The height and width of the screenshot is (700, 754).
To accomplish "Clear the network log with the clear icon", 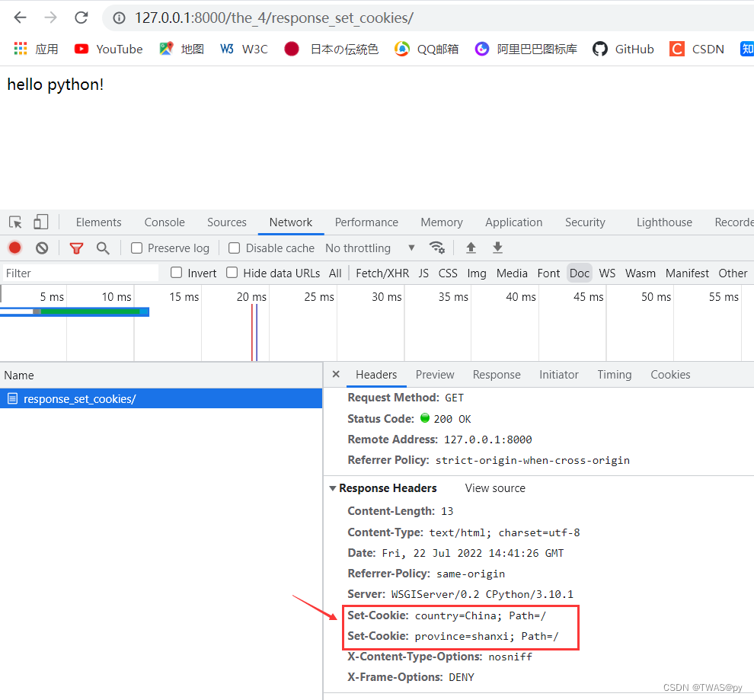I will click(x=41, y=248).
